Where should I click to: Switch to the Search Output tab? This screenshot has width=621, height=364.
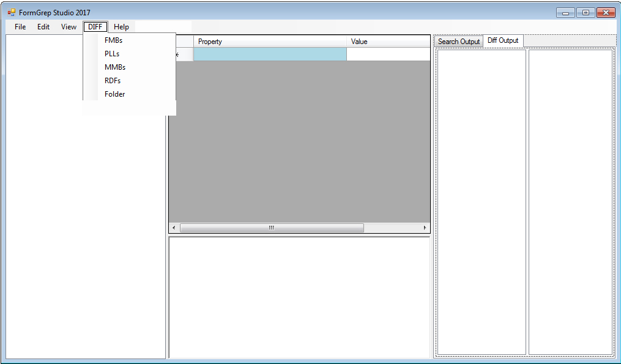(x=459, y=42)
